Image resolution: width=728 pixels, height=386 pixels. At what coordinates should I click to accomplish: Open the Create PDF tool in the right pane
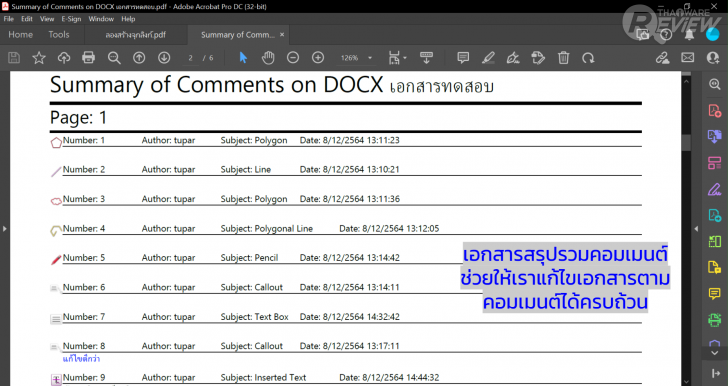(715, 111)
